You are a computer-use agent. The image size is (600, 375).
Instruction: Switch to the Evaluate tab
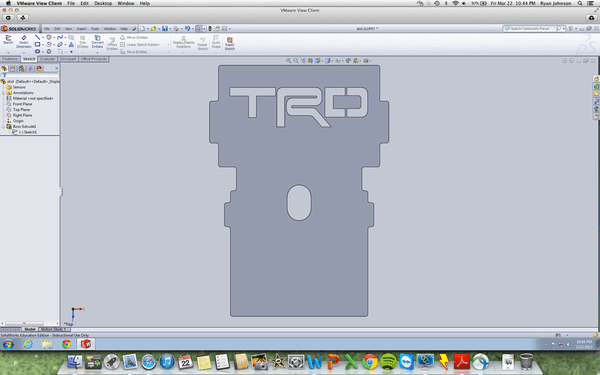(x=47, y=59)
